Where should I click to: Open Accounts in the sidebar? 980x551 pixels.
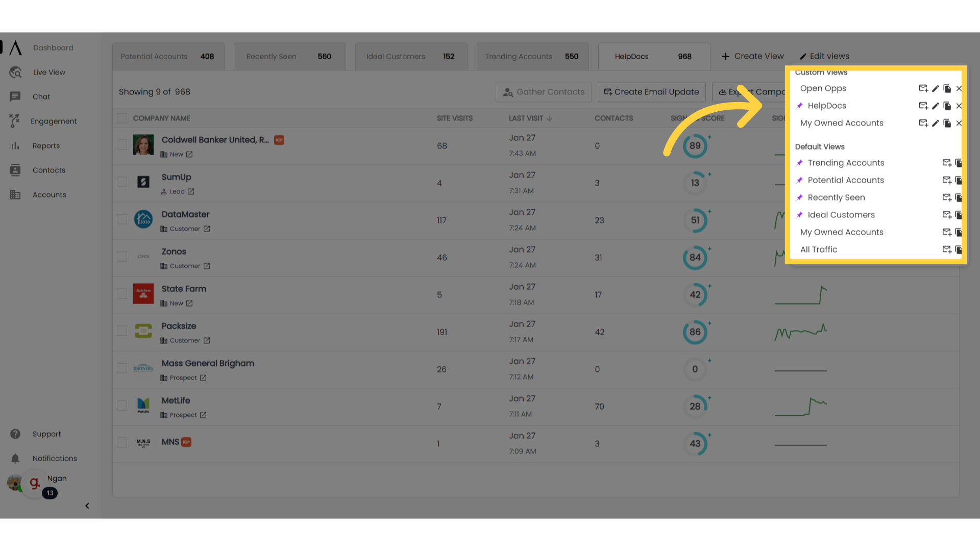pos(50,195)
